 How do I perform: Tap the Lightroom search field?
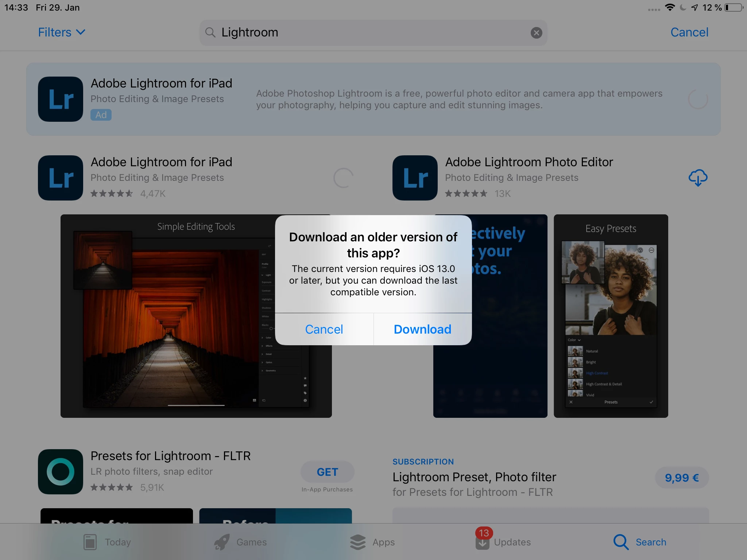point(365,33)
